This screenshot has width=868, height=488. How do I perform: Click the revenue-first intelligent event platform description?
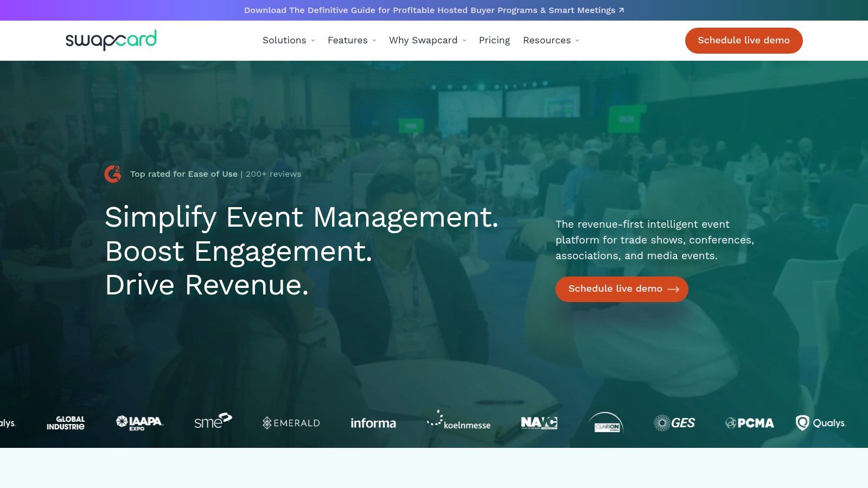[x=655, y=240]
